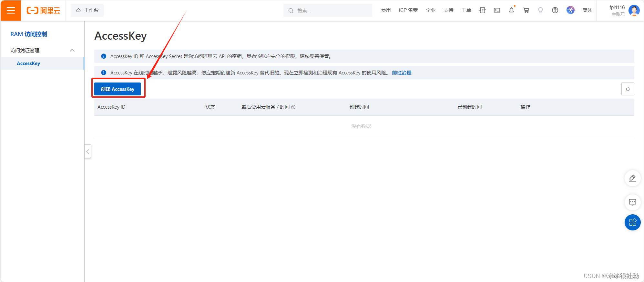644x282 pixels.
Task: Follow the 前往治理 link
Action: pyautogui.click(x=402, y=73)
